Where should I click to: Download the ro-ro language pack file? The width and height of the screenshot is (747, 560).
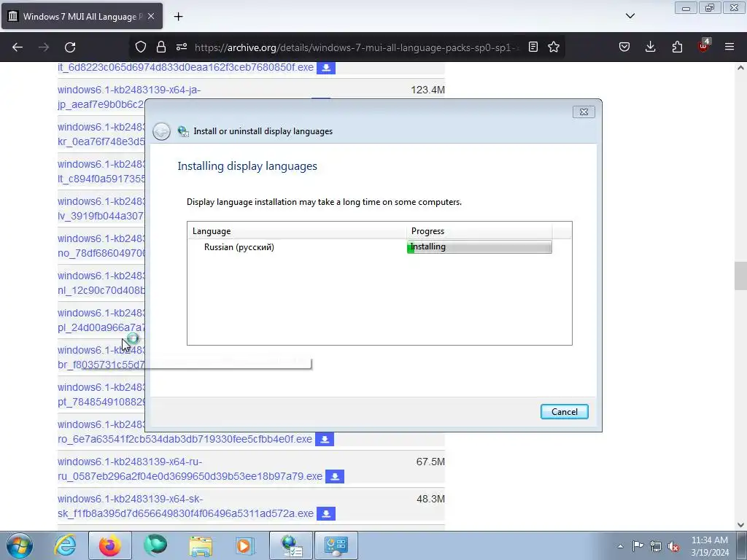pos(325,439)
